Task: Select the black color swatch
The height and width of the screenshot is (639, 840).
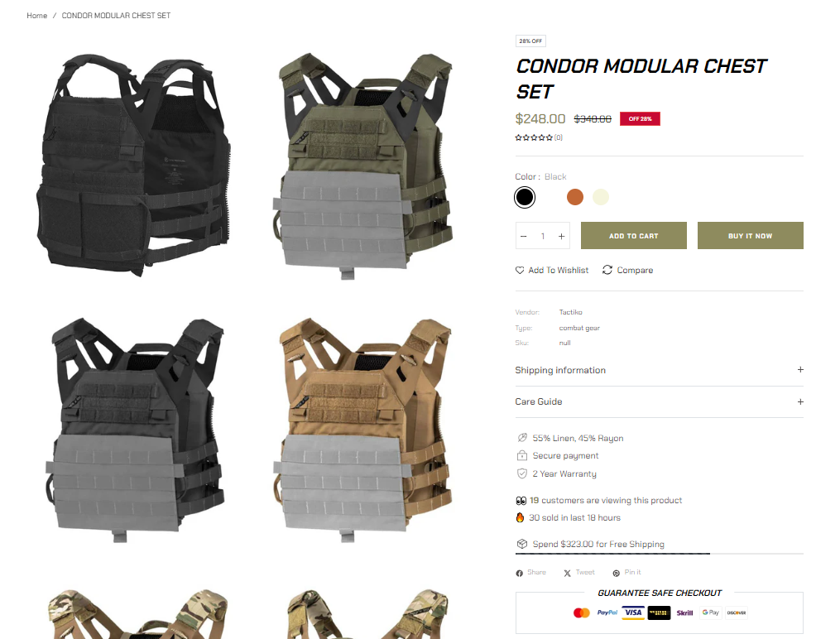Action: coord(525,197)
